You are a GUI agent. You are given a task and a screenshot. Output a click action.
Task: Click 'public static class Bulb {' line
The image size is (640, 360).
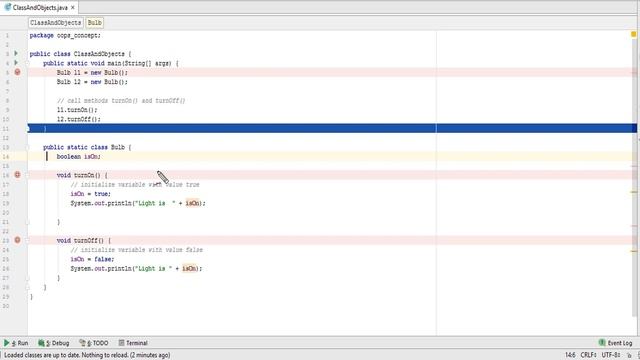87,147
